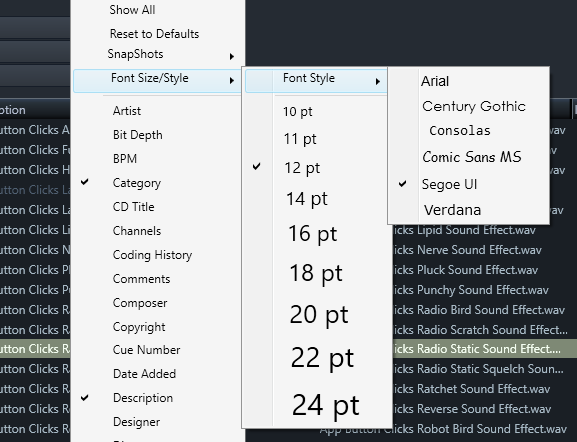This screenshot has height=442, width=577.
Task: Enable the Channels column
Action: [137, 231]
